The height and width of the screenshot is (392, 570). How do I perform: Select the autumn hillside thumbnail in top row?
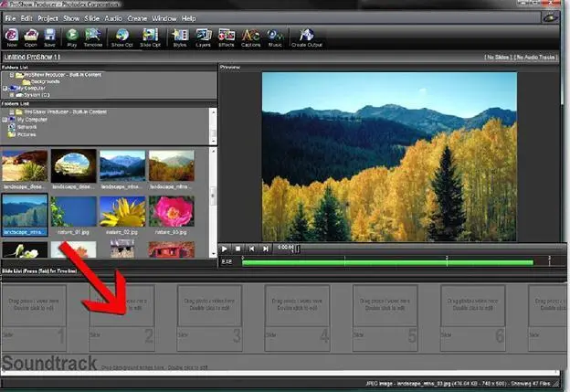(172, 165)
